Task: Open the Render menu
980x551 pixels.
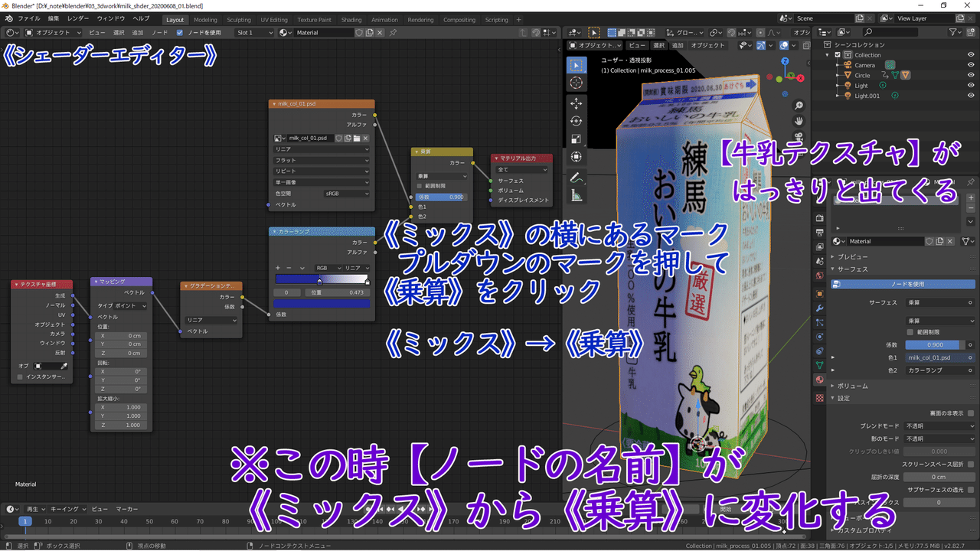Action: pyautogui.click(x=78, y=19)
